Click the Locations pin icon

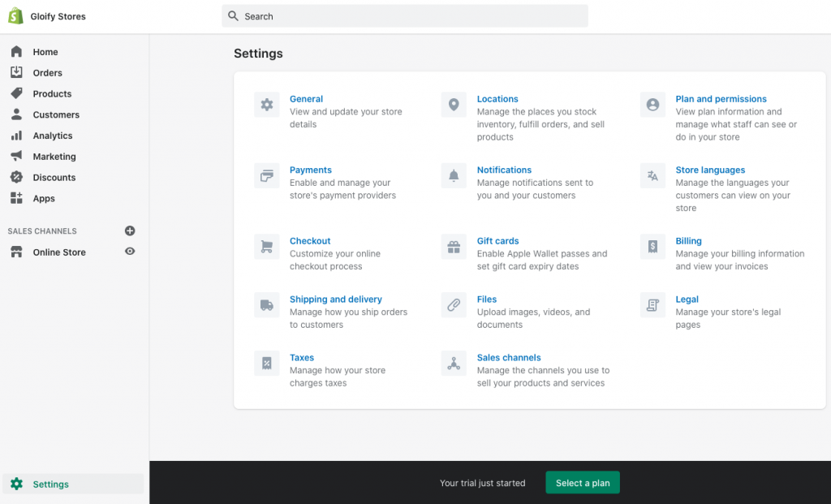click(x=454, y=105)
